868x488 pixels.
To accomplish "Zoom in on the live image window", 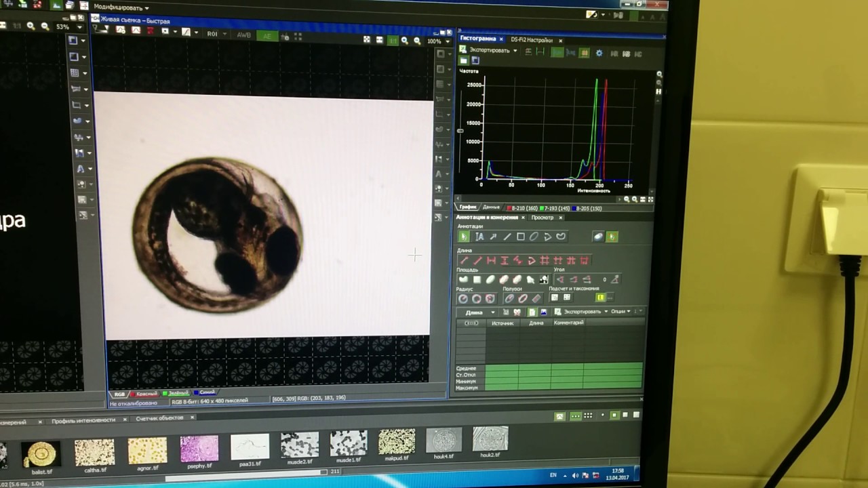I will (405, 41).
